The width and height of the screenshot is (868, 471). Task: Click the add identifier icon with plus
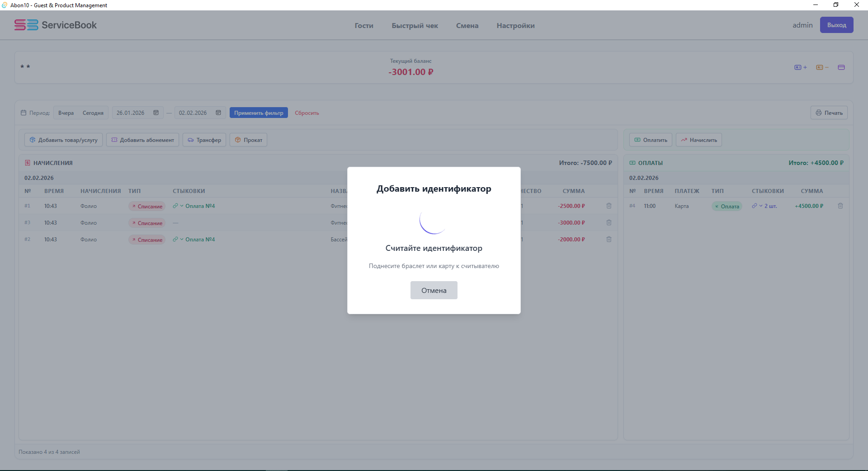click(800, 67)
